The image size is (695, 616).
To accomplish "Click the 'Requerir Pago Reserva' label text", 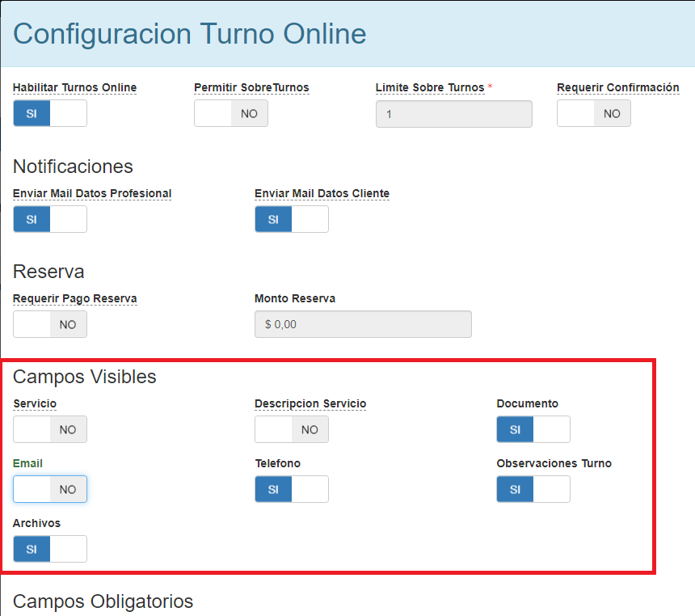I will 74,298.
